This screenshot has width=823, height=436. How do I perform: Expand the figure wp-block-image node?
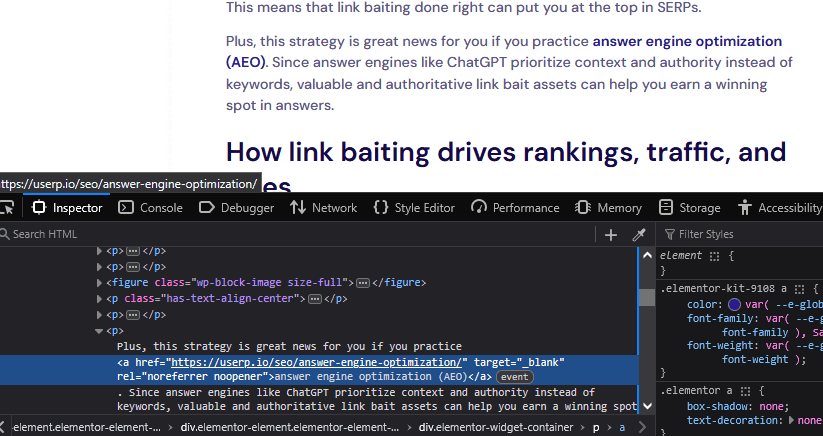(x=99, y=283)
